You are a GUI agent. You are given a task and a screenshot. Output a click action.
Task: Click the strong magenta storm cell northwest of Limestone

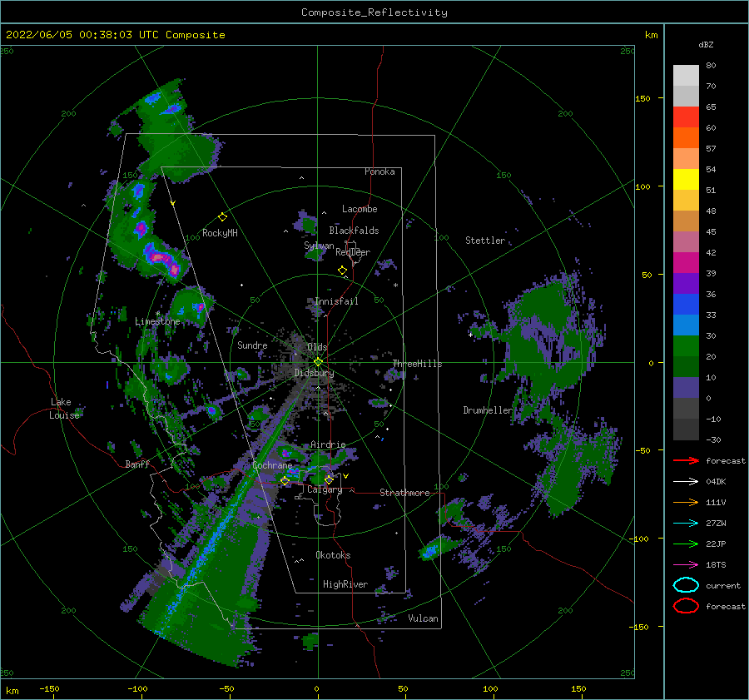click(162, 259)
